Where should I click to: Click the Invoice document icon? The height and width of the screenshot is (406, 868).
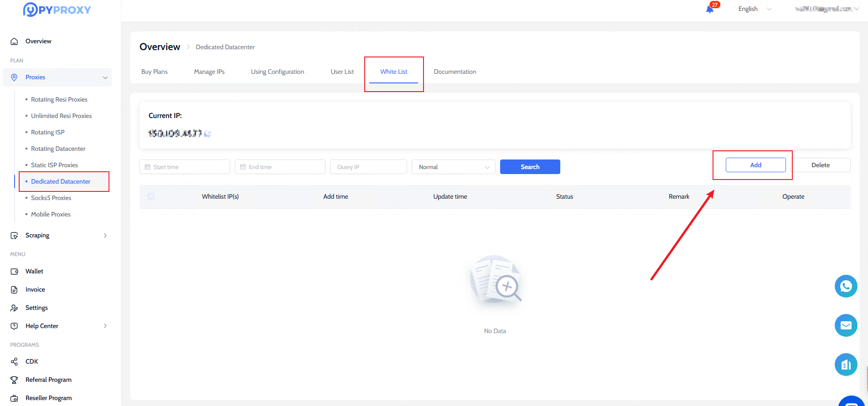coord(14,290)
